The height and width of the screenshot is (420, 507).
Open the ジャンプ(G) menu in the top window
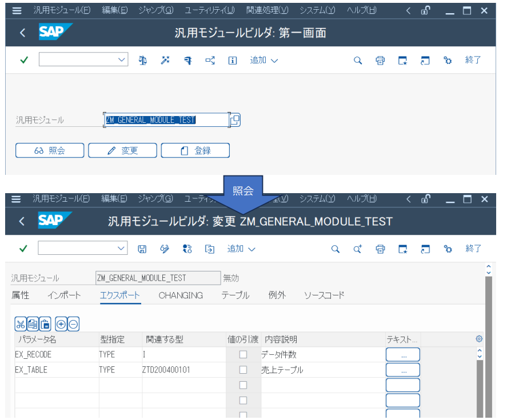[x=156, y=10]
